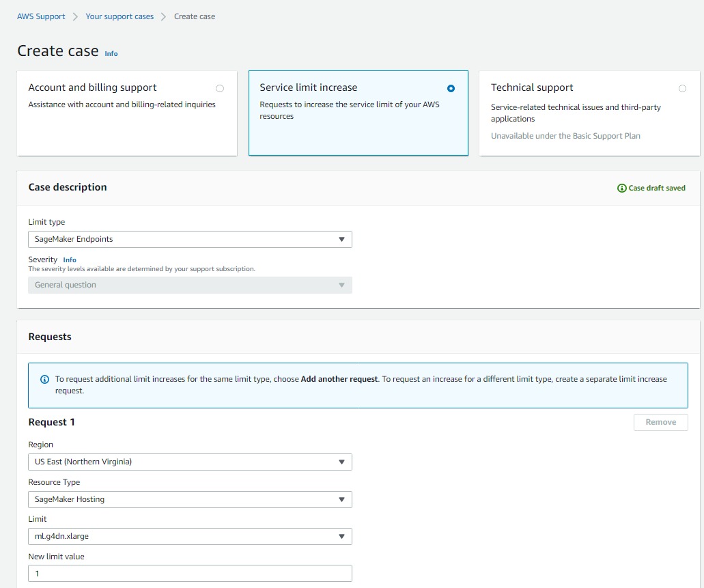Click the Technical support card title

point(532,87)
